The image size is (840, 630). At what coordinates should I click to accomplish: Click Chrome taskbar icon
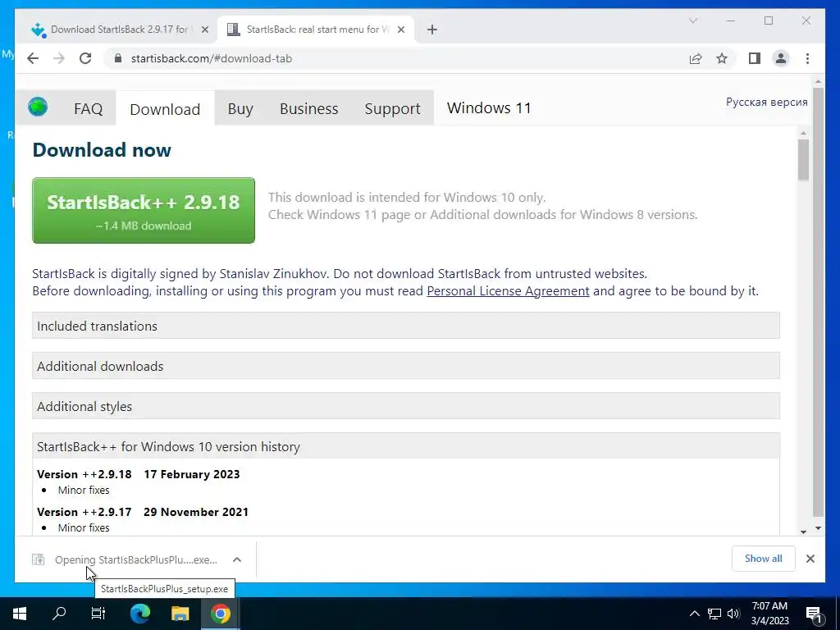click(220, 614)
